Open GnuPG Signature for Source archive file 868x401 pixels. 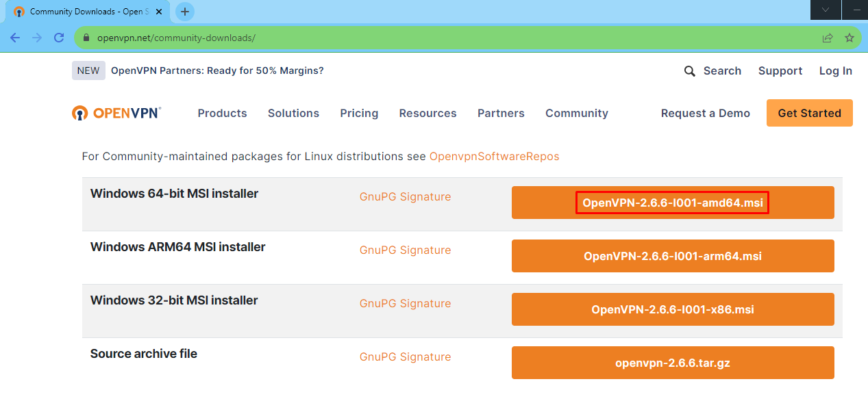coord(405,357)
